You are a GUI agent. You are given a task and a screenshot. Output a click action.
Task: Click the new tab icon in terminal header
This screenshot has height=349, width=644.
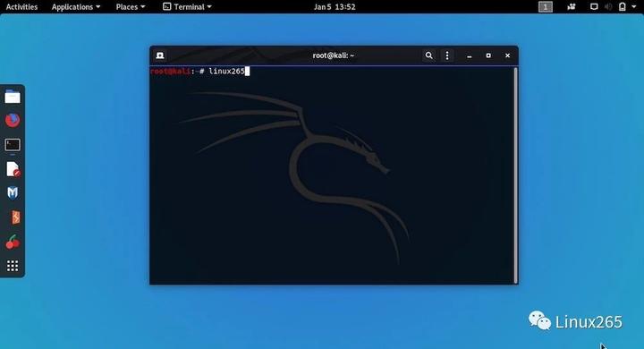click(160, 55)
